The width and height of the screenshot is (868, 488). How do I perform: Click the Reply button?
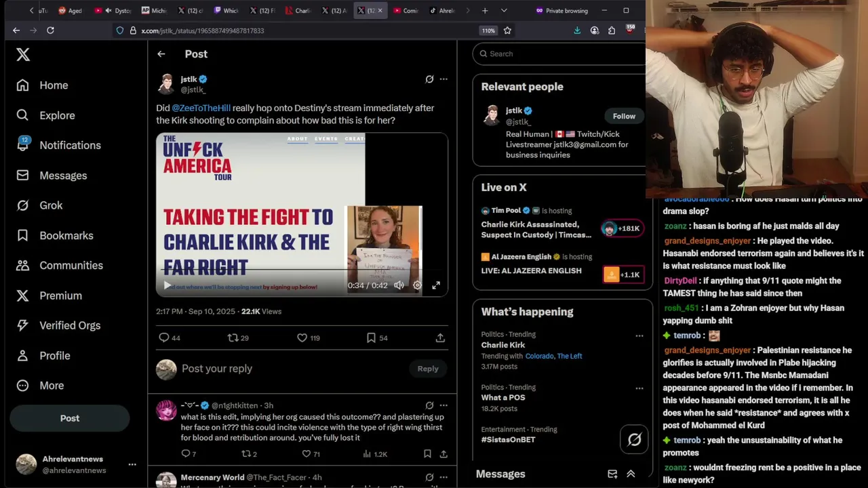428,369
